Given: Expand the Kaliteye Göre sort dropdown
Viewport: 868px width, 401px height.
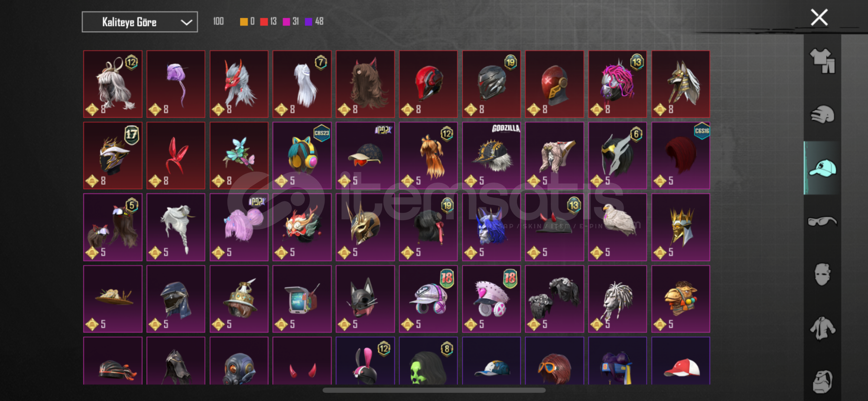Looking at the screenshot, I should 140,22.
